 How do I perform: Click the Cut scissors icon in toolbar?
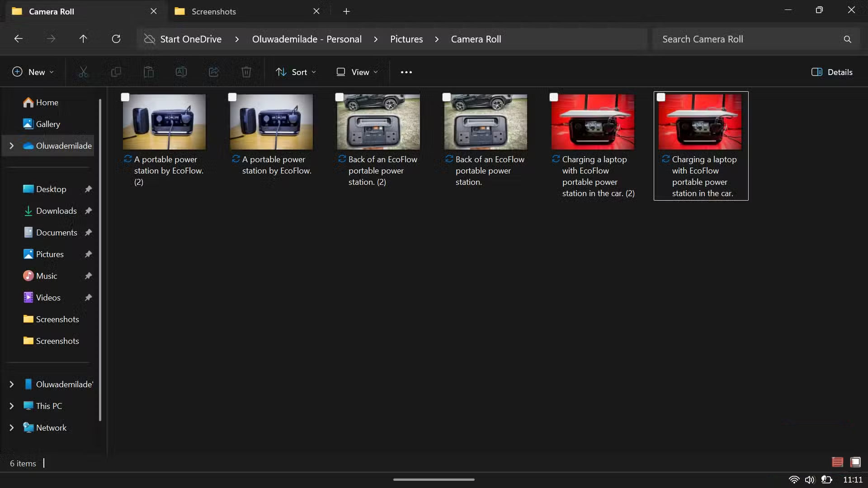[83, 72]
